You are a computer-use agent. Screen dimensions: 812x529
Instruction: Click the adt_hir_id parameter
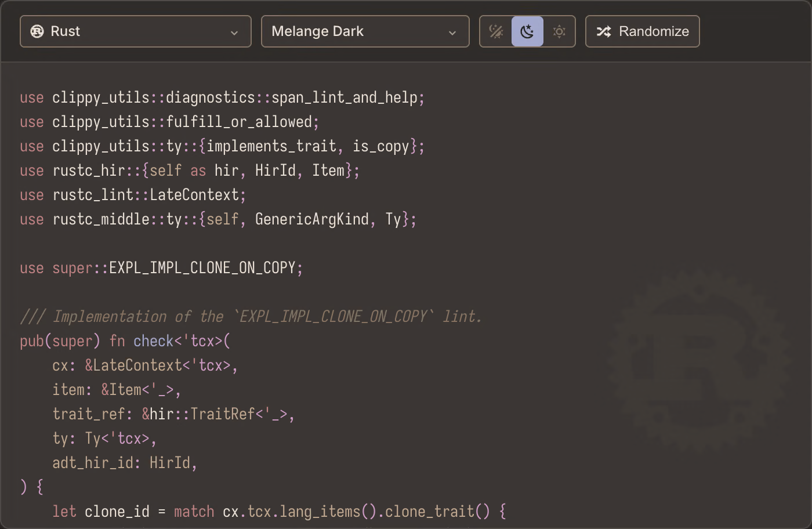point(93,463)
